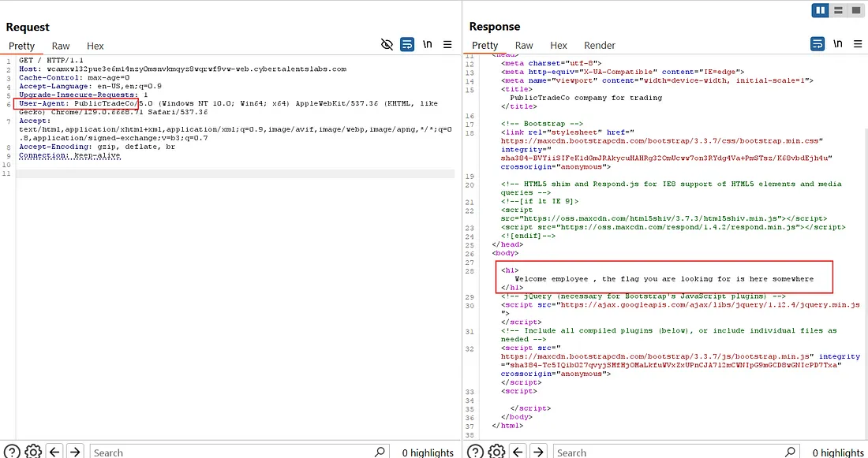
Task: Click the "Upgrade-Insecure-Requests:" header line
Action: point(84,95)
